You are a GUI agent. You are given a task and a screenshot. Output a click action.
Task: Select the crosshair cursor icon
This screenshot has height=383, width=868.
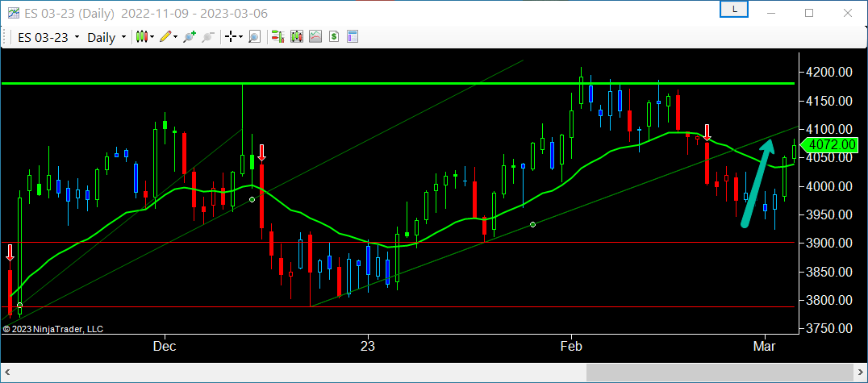[231, 37]
